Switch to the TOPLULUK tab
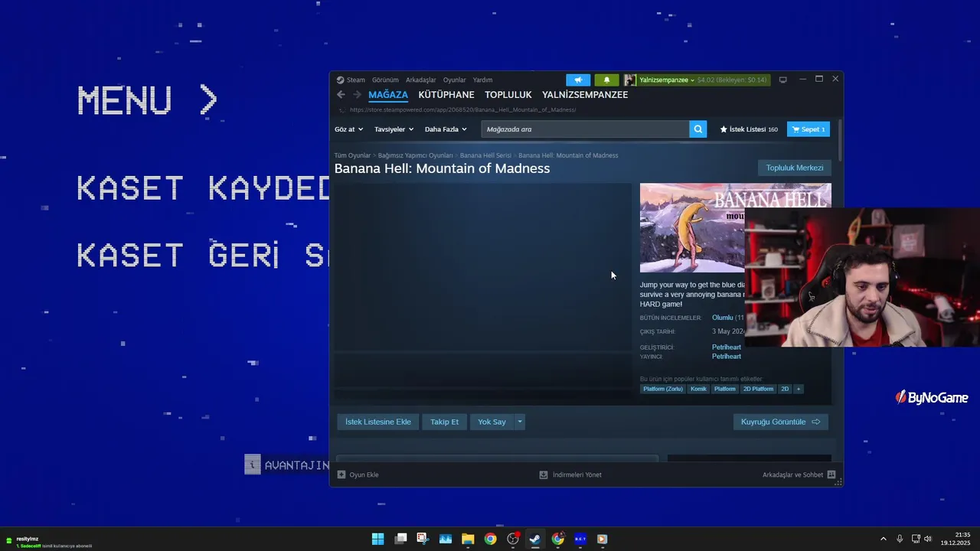The height and width of the screenshot is (551, 980). click(x=508, y=95)
